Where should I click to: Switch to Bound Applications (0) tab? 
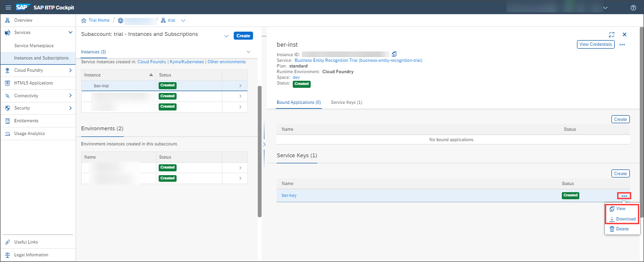coord(299,102)
